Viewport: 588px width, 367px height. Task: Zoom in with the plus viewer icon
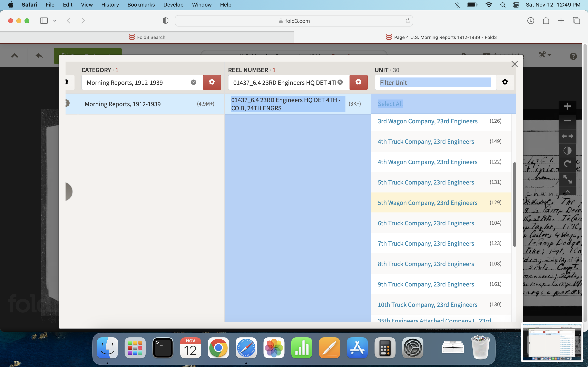coord(567,106)
